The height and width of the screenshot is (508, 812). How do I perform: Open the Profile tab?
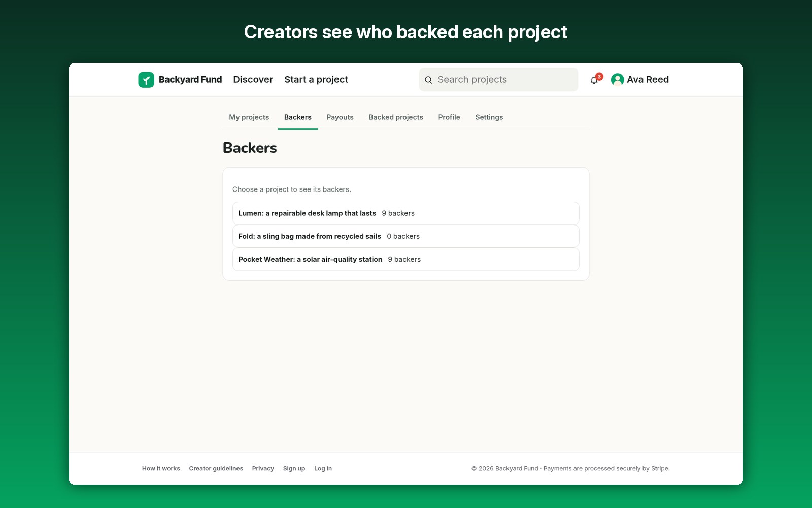(x=449, y=117)
